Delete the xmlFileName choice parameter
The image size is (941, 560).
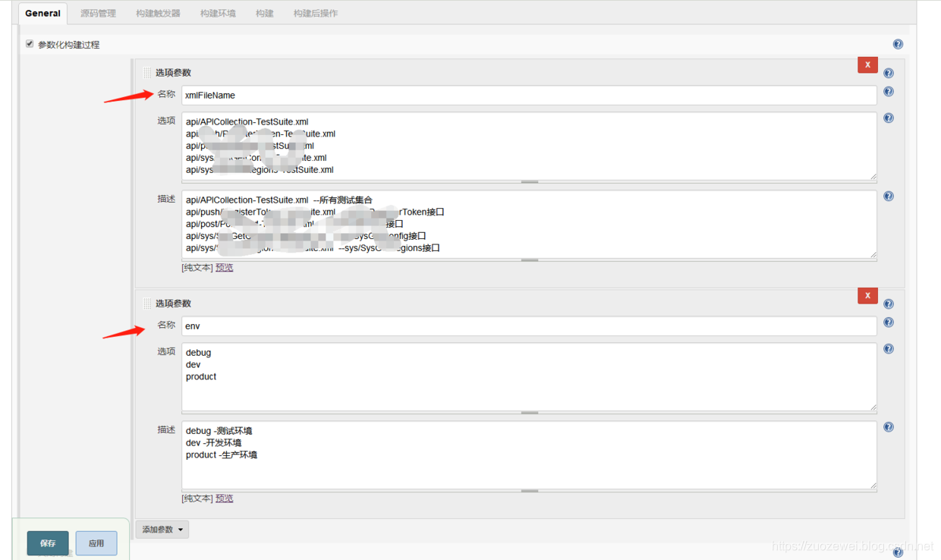867,65
